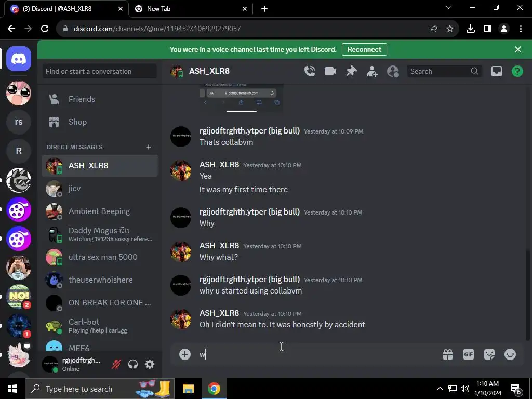Select the ASH_XLR8 direct message
This screenshot has width=532, height=399.
point(100,166)
